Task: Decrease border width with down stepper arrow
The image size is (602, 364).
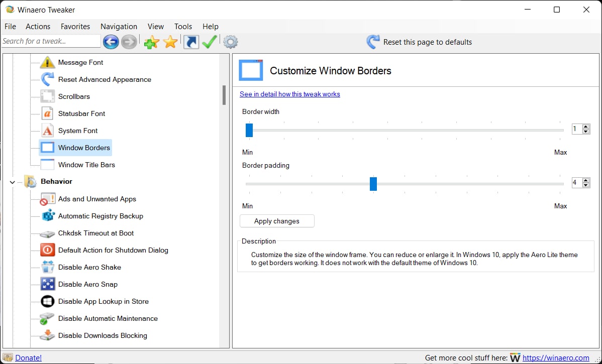Action: (585, 132)
